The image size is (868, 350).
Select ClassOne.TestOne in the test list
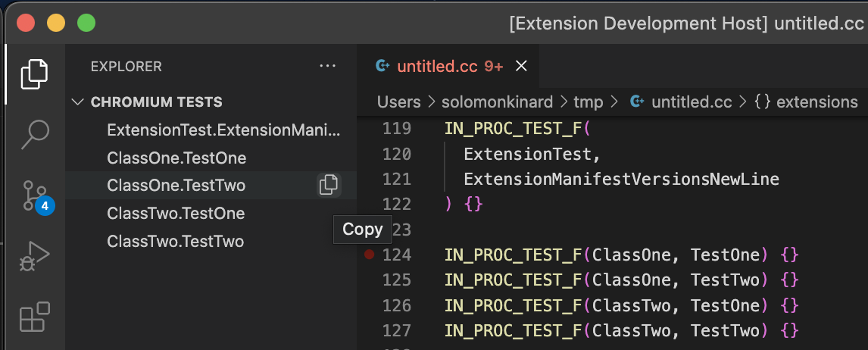(176, 158)
